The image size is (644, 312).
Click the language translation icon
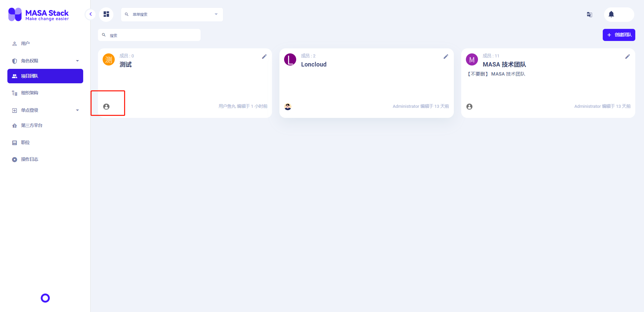pos(589,14)
